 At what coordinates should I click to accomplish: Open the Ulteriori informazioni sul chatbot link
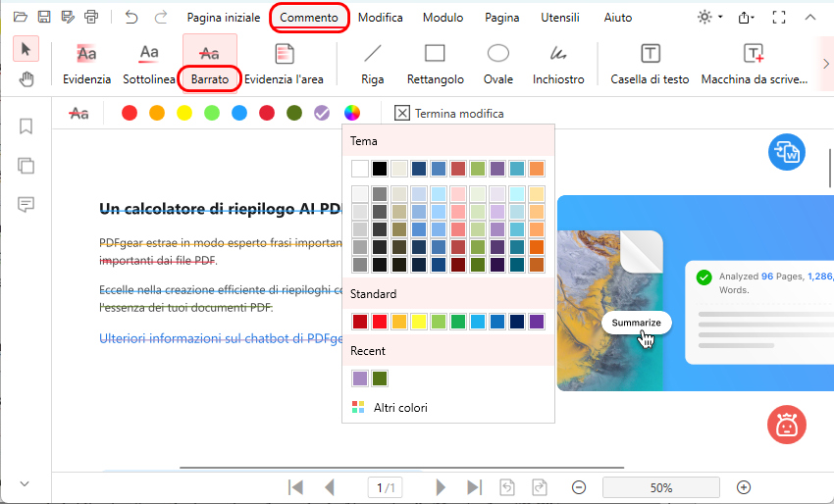[x=221, y=338]
